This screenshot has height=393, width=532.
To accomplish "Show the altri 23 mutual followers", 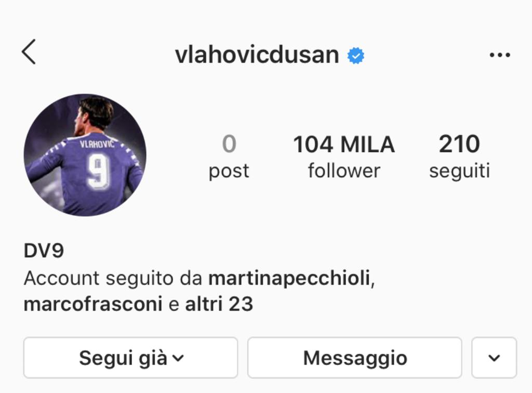I will pos(219,304).
